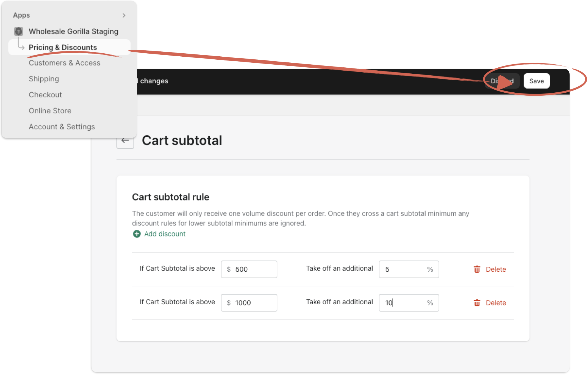
Task: Click the Discard button
Action: [502, 81]
